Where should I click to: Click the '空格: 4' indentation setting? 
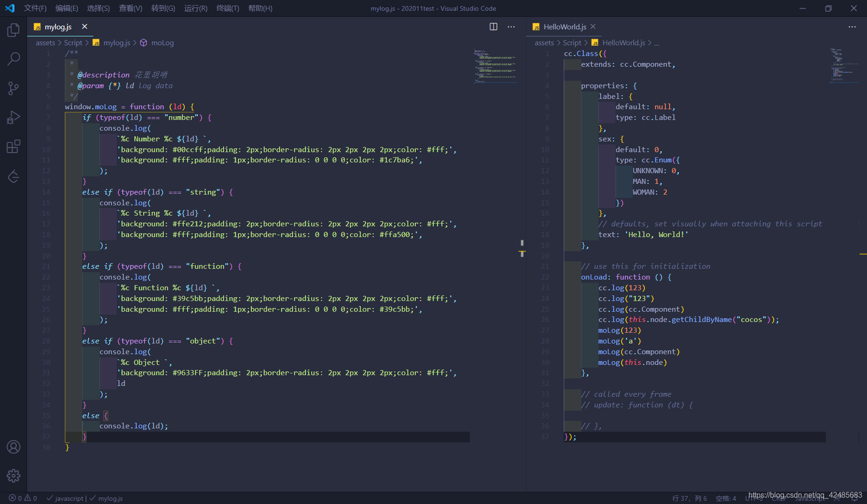[726, 498]
